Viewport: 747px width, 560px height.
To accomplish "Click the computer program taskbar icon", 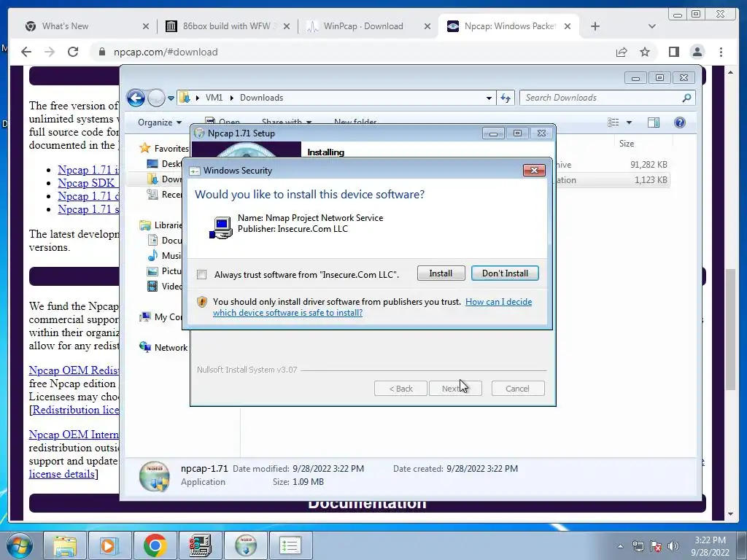I will click(x=200, y=545).
